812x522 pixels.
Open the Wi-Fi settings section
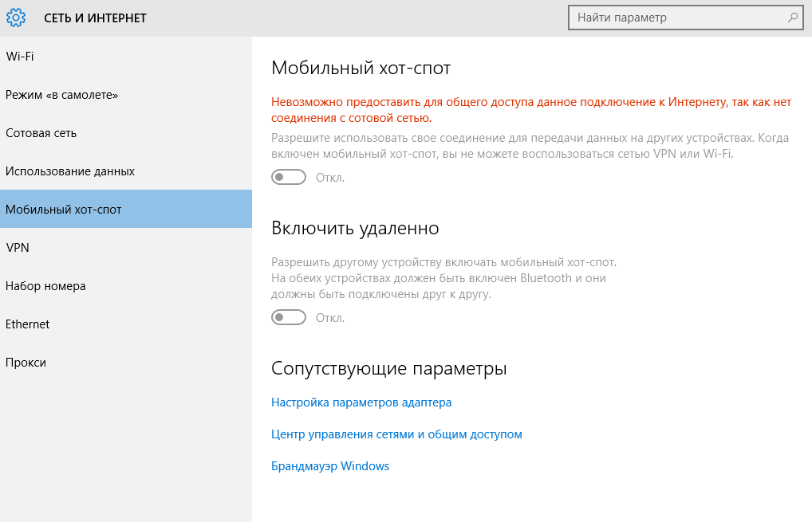pyautogui.click(x=20, y=57)
